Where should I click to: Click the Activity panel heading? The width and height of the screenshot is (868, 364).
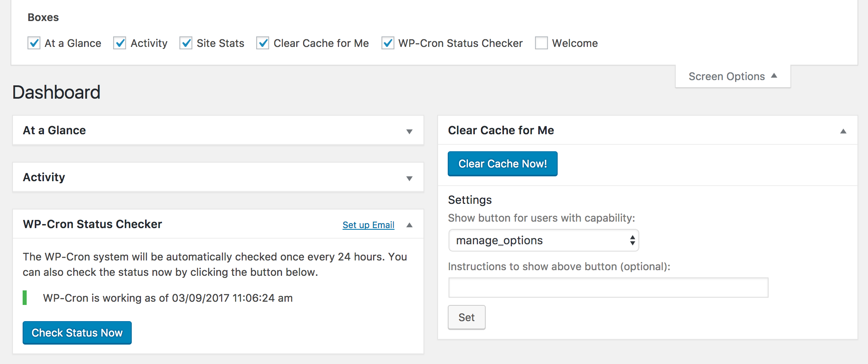(x=44, y=177)
